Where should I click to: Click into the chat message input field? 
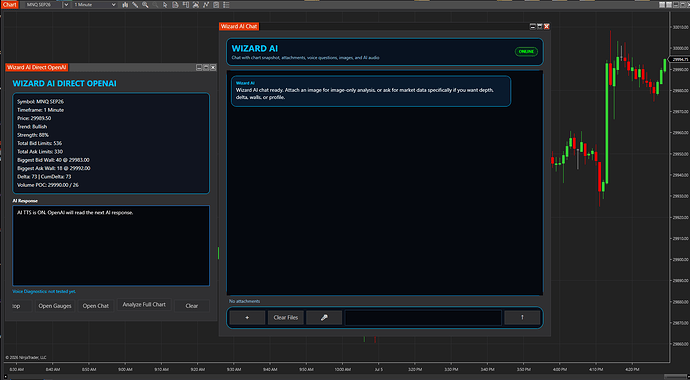[x=423, y=318]
